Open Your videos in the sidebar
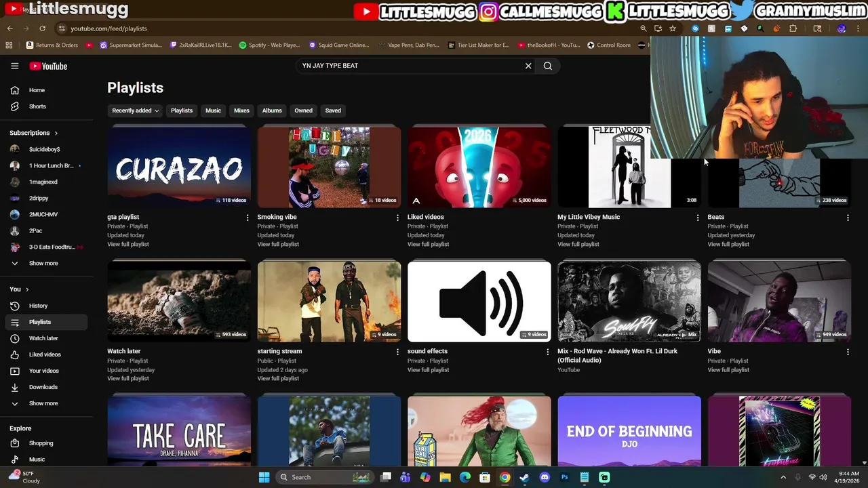 pyautogui.click(x=44, y=371)
